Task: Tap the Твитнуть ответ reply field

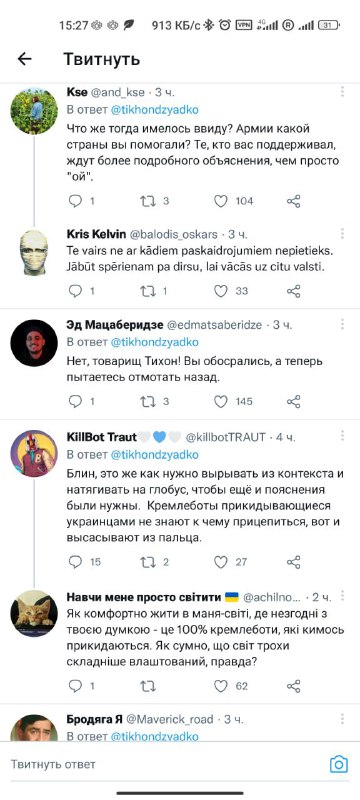Action: (x=168, y=764)
